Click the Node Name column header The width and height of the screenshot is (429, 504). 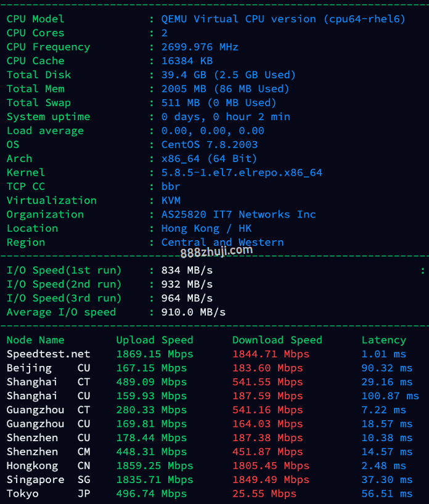pos(35,340)
